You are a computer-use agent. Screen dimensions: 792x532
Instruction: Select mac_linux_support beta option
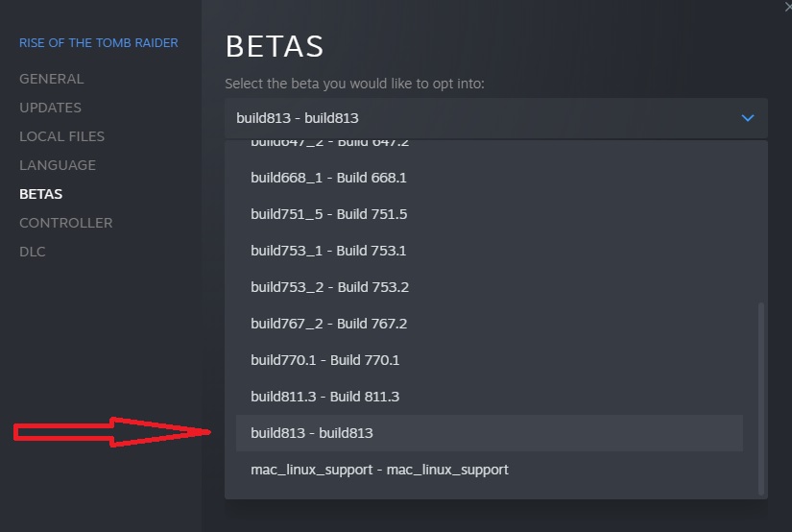coord(489,470)
